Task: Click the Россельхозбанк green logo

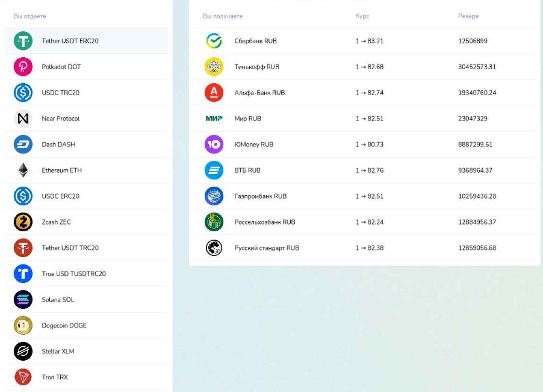Action: tap(214, 222)
